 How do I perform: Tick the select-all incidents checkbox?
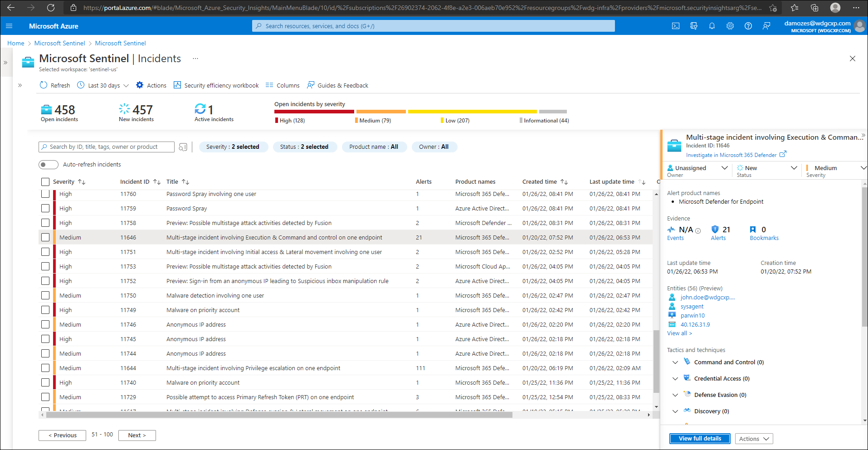pyautogui.click(x=45, y=182)
